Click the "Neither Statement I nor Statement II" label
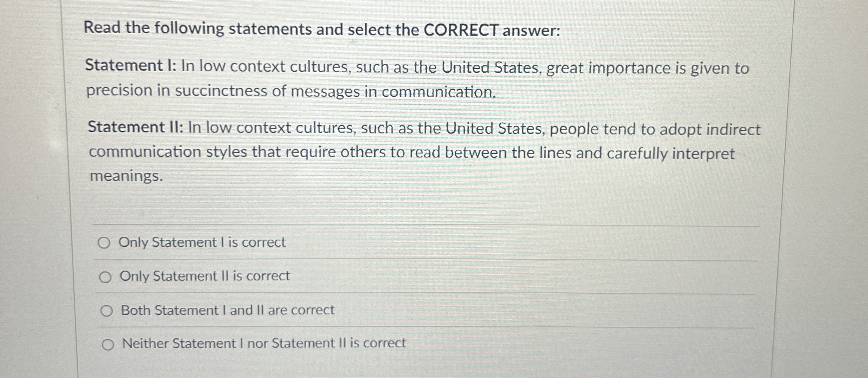Image resolution: width=868 pixels, height=378 pixels. pos(263,344)
